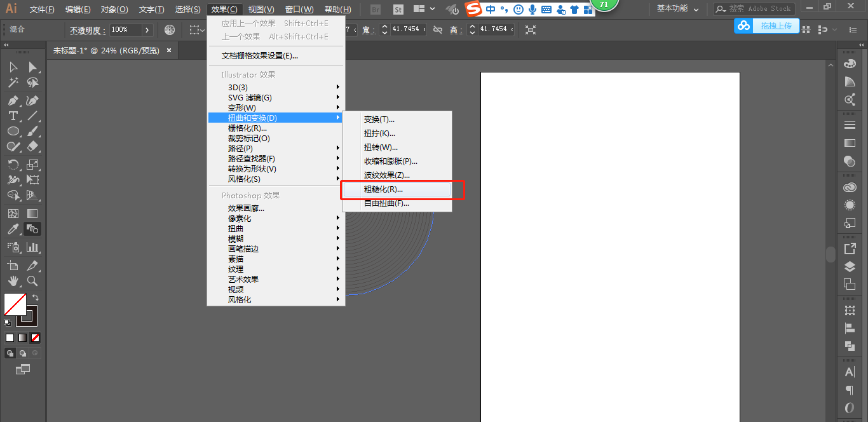
Task: Choose 收缩和膨胀(P)... effect
Action: [397, 161]
